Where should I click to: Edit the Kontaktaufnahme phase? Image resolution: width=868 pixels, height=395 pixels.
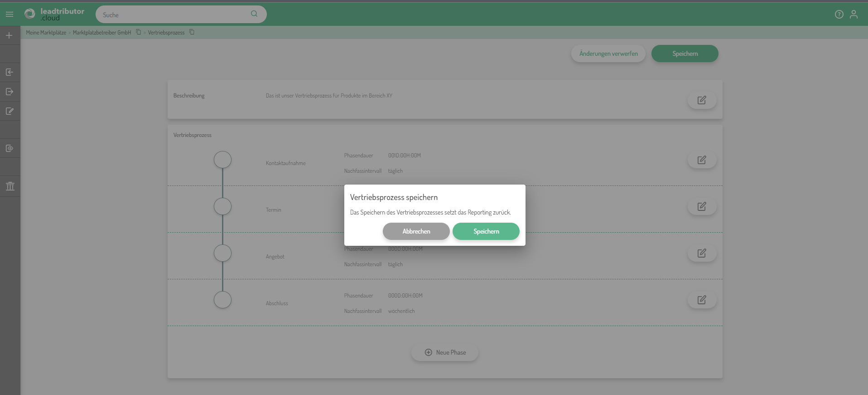[702, 160]
